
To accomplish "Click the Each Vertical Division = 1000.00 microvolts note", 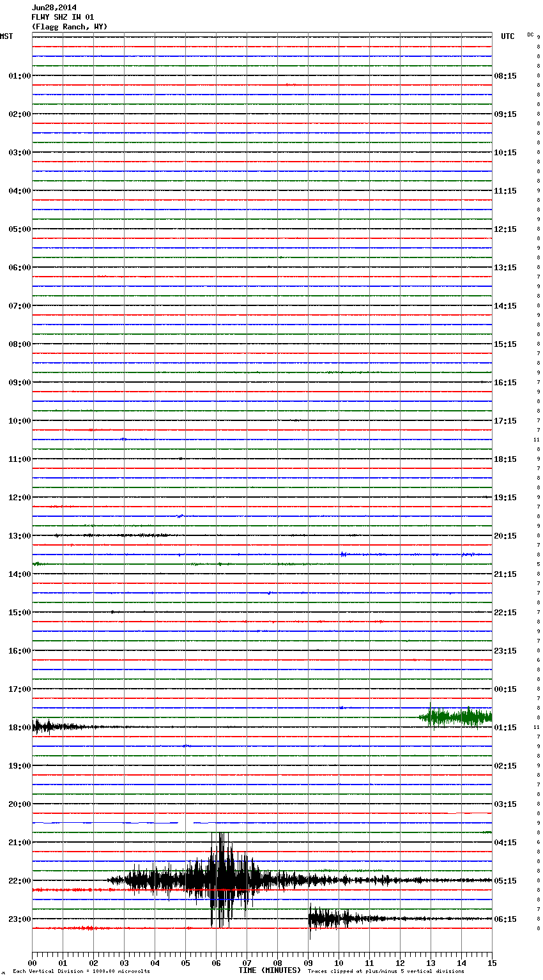I will (x=81, y=971).
